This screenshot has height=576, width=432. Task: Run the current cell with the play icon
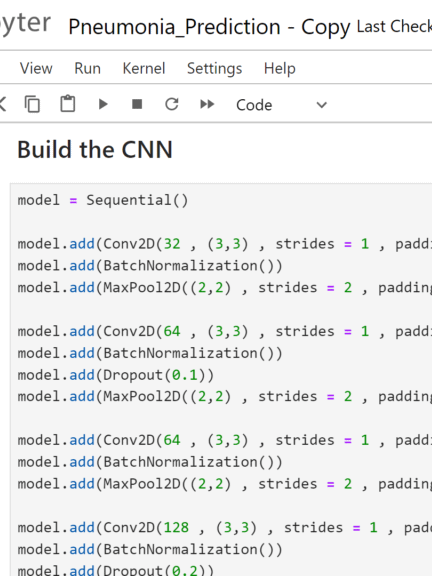point(103,104)
